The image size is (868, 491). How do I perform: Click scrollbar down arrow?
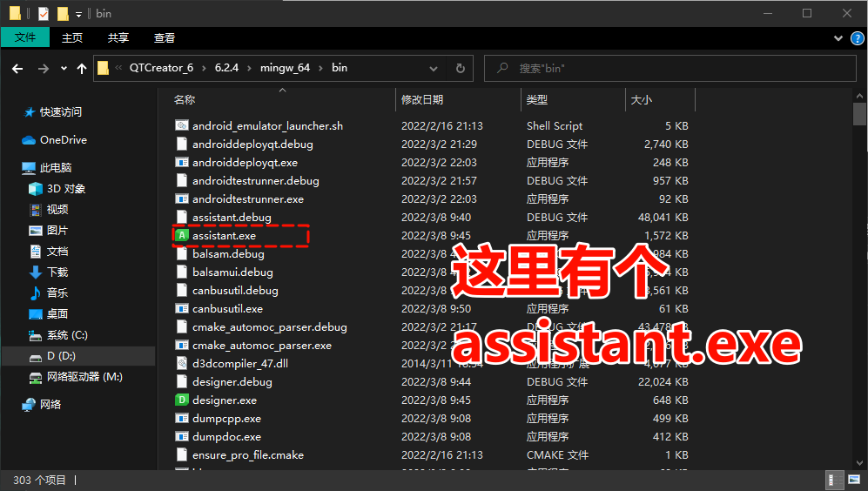click(x=859, y=463)
